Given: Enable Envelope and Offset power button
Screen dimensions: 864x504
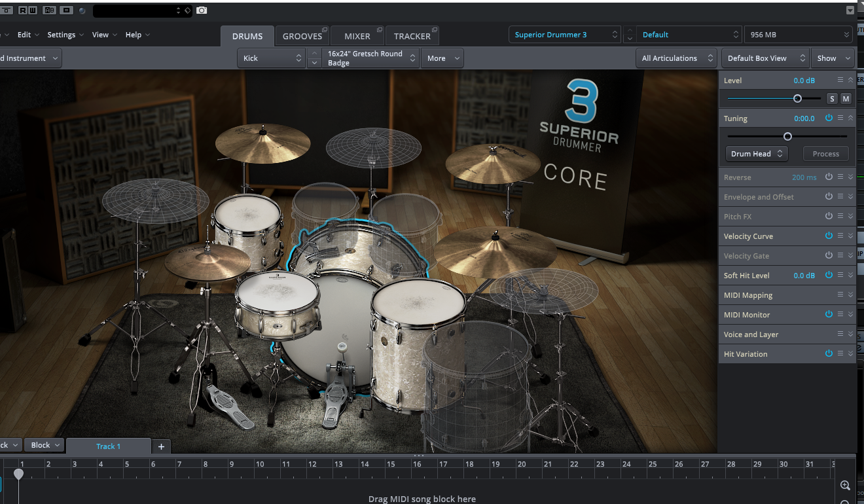Looking at the screenshot, I should tap(829, 196).
